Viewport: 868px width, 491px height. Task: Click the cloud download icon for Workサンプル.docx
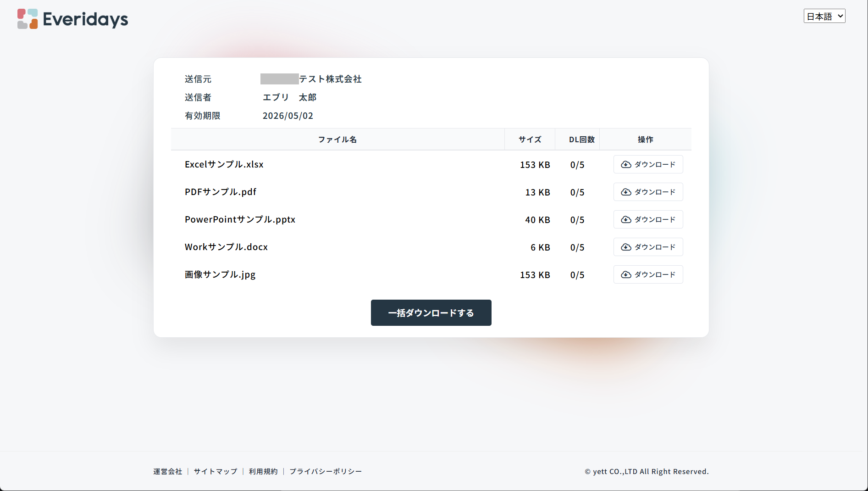tap(626, 247)
